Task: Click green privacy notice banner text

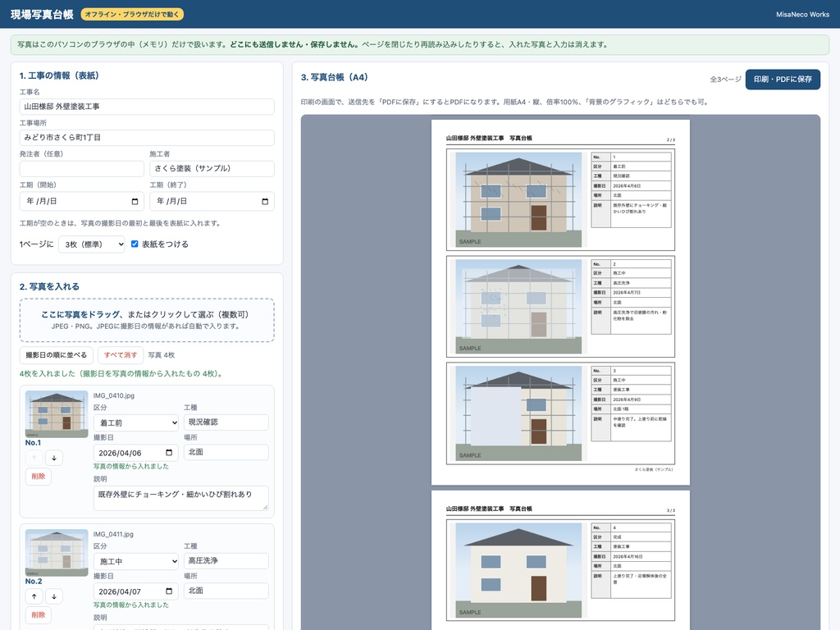Action: coord(313,44)
